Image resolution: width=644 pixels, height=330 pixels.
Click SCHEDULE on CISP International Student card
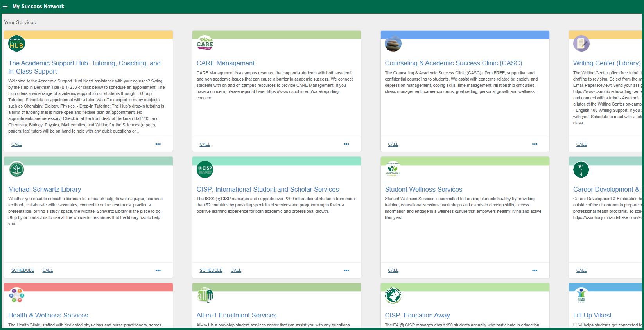(211, 270)
